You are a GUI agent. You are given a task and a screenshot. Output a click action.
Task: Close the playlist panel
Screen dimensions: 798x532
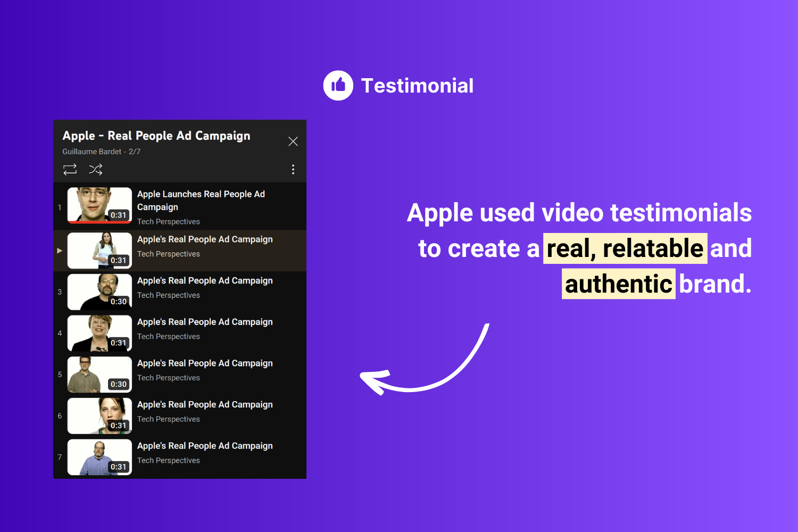[x=293, y=141]
